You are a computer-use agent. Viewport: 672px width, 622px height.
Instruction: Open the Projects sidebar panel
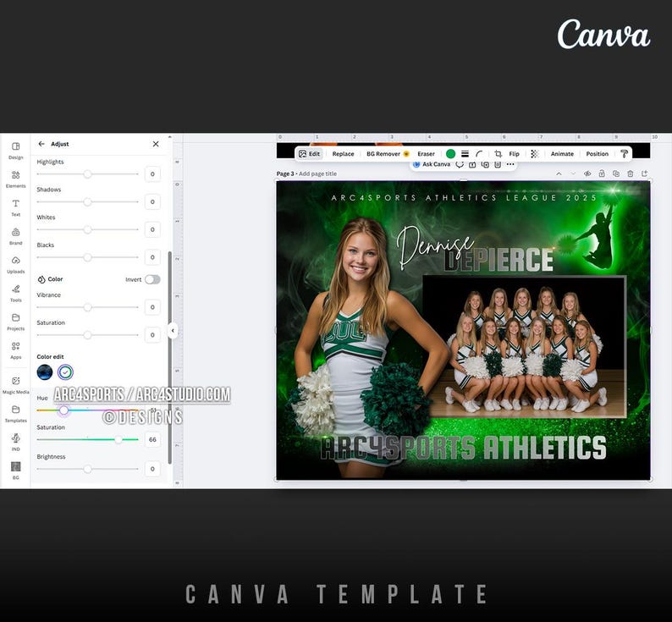tap(16, 322)
